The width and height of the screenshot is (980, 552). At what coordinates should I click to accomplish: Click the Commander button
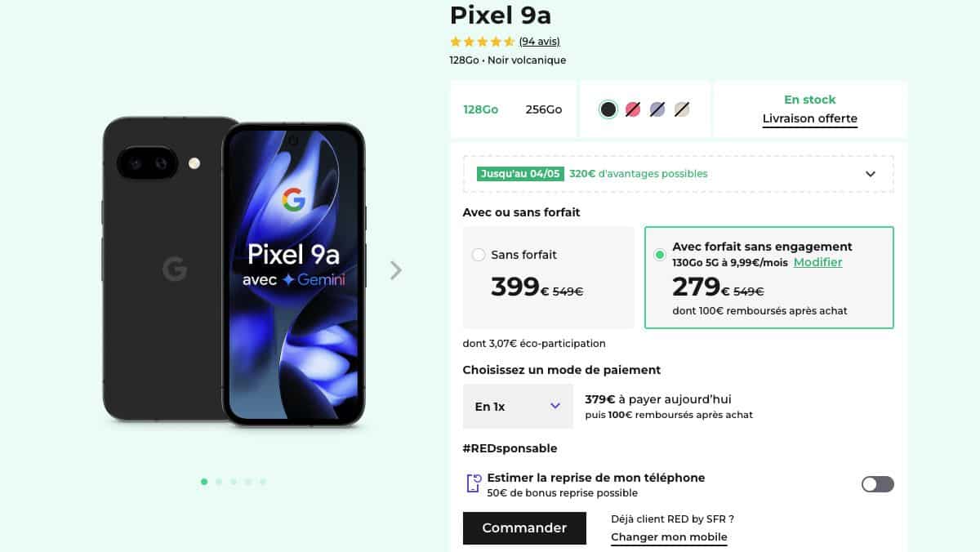[x=524, y=528]
